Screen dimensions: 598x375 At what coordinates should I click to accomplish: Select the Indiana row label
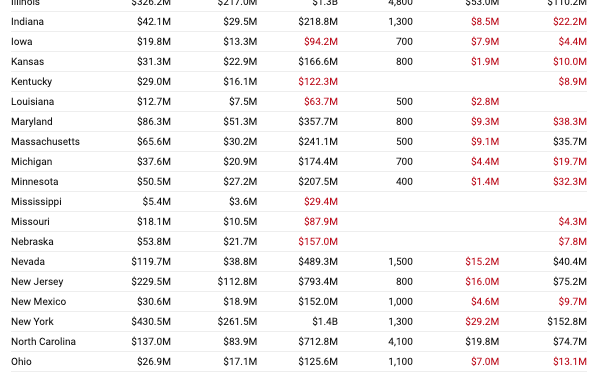pyautogui.click(x=27, y=22)
